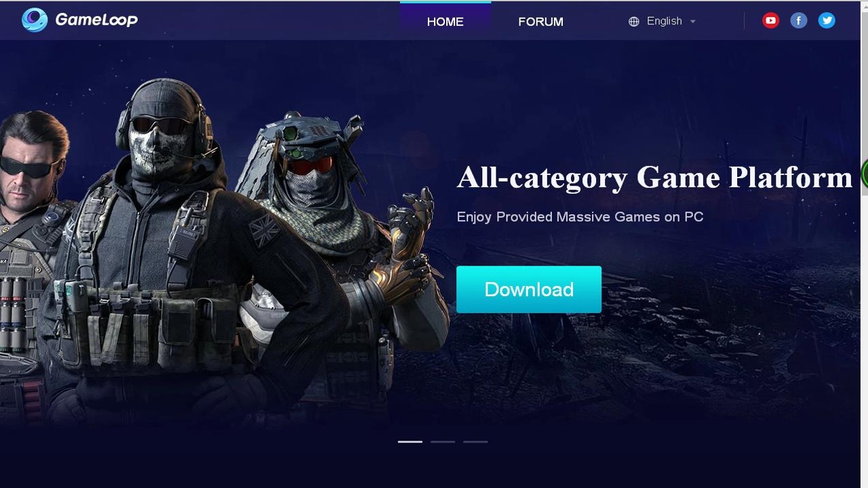Viewport: 868px width, 488px height.
Task: Visit the GameLoop Facebook page icon
Action: (x=799, y=20)
